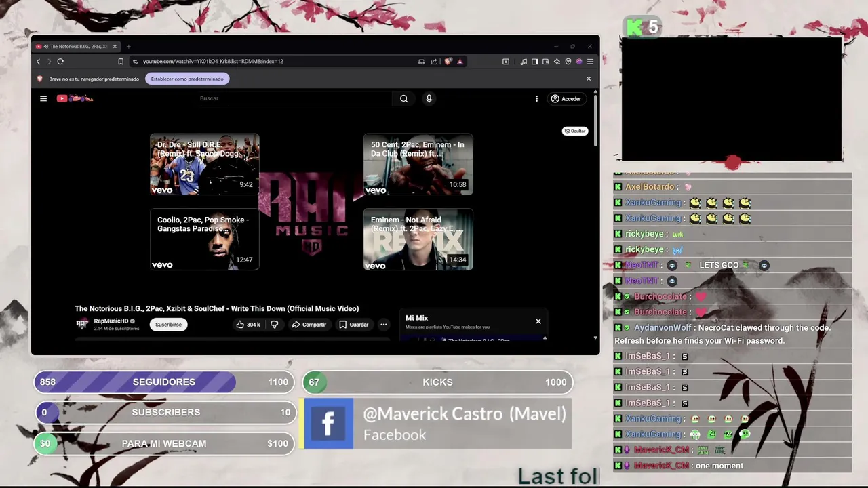
Task: Dislike the video with thumbs down
Action: coord(275,325)
